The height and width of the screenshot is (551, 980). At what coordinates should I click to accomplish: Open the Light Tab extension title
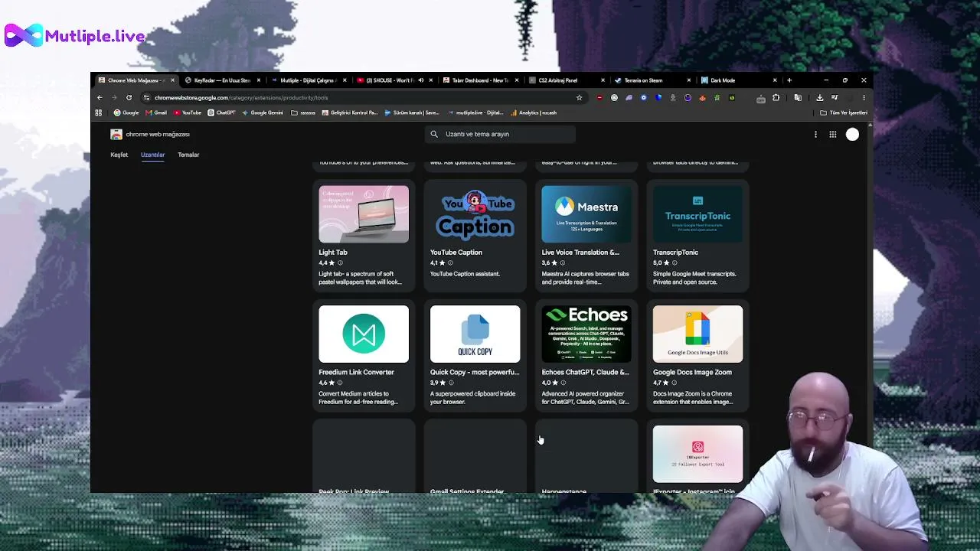(x=333, y=253)
